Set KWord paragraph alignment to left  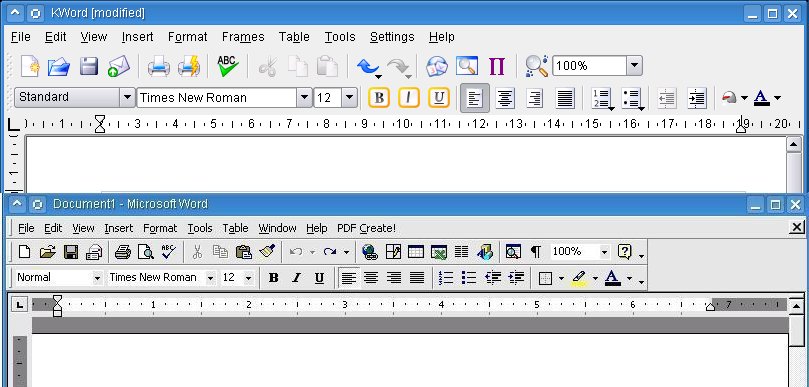475,98
